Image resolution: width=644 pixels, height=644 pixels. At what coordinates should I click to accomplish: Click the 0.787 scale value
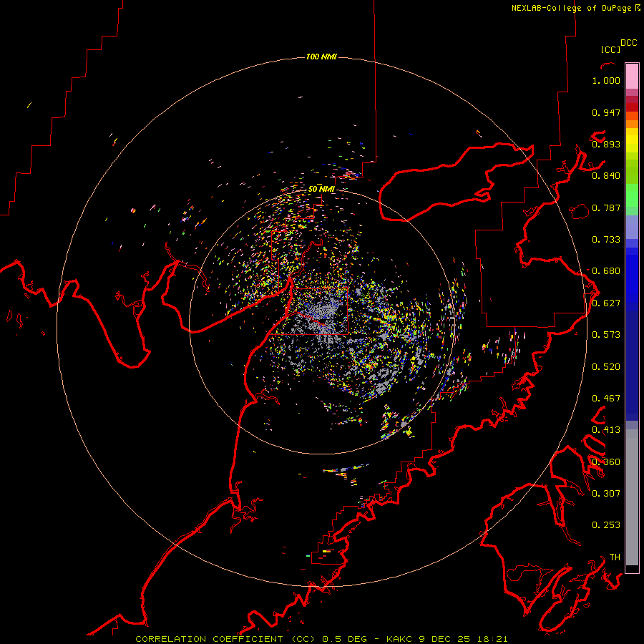606,208
